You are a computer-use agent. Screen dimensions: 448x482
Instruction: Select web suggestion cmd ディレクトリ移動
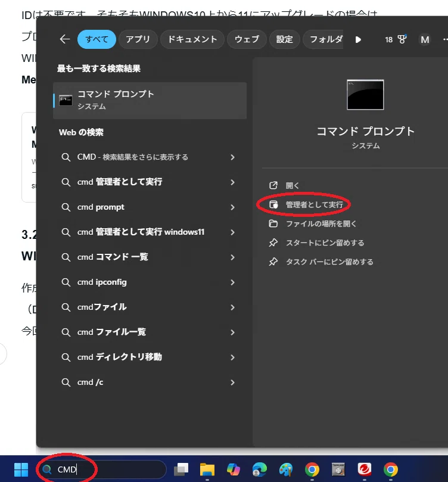click(150, 357)
